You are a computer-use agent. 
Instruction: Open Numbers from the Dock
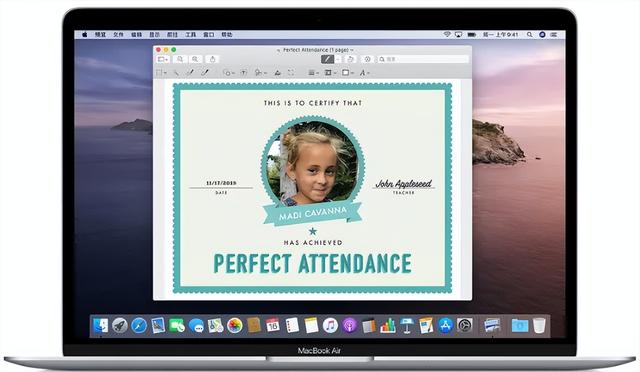[388, 325]
